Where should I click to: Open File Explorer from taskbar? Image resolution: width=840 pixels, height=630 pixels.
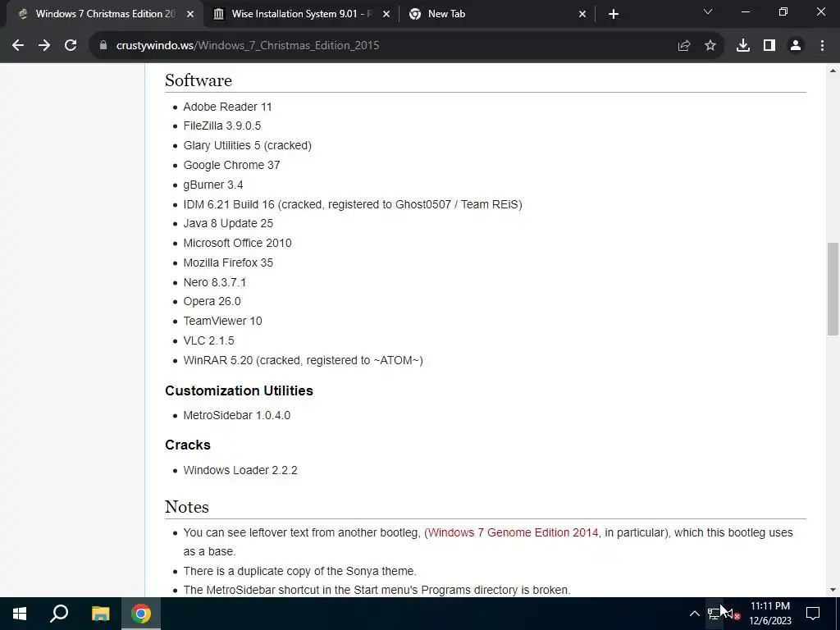100,614
